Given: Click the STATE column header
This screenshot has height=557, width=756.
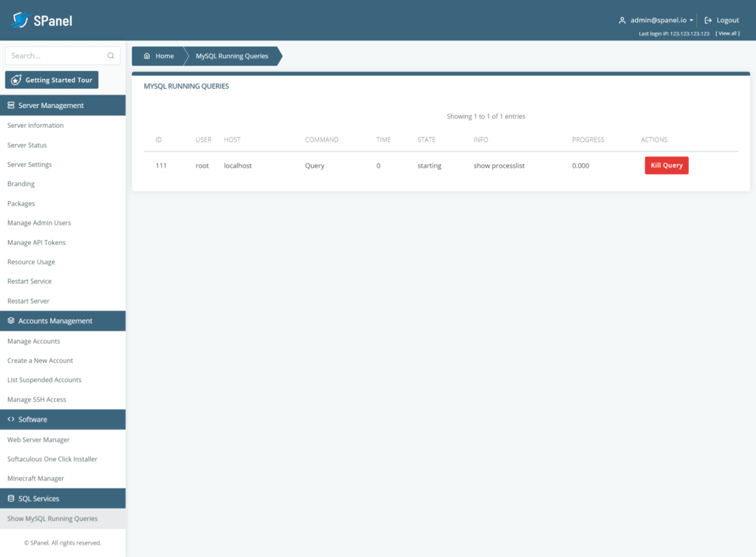Looking at the screenshot, I should tap(426, 140).
